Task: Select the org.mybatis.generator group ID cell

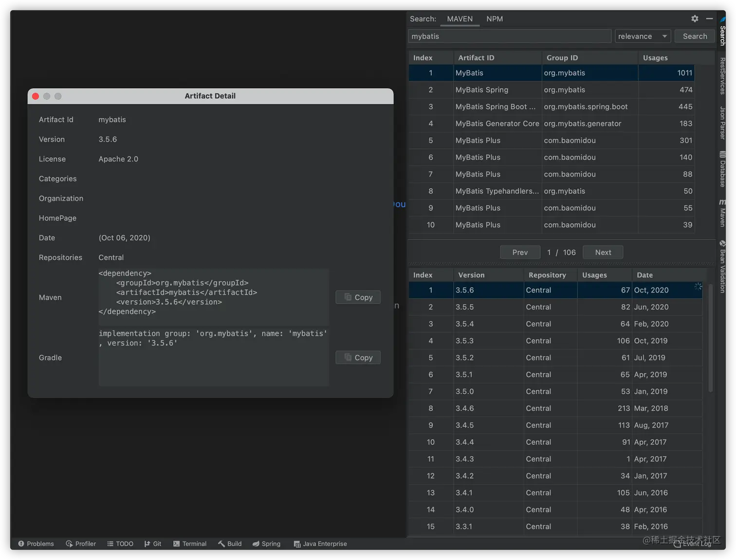Action: 590,124
